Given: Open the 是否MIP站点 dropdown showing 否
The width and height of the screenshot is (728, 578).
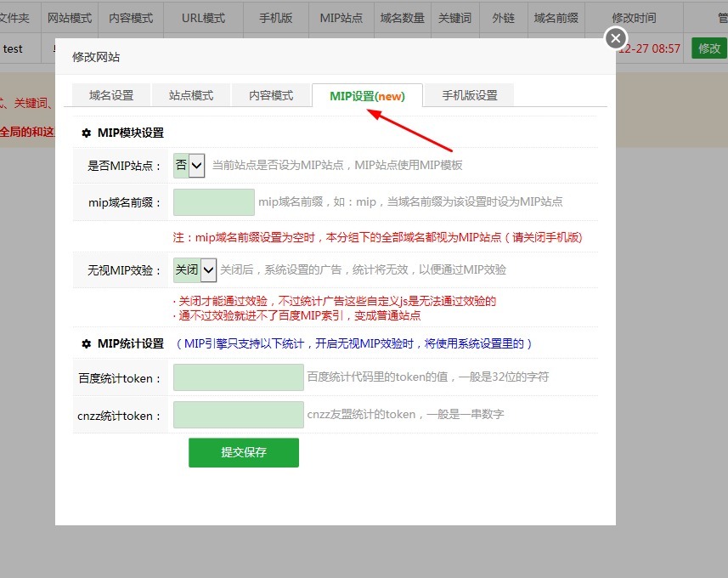Looking at the screenshot, I should (x=188, y=165).
